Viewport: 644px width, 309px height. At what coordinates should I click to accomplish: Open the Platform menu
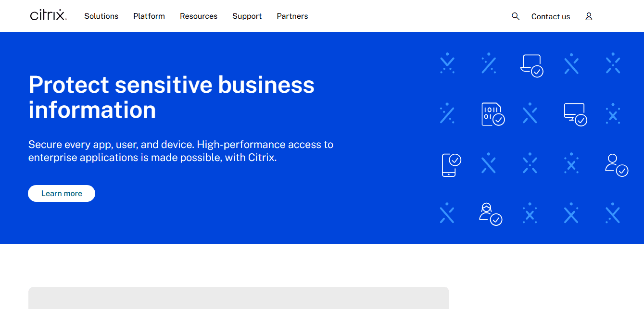pos(149,16)
